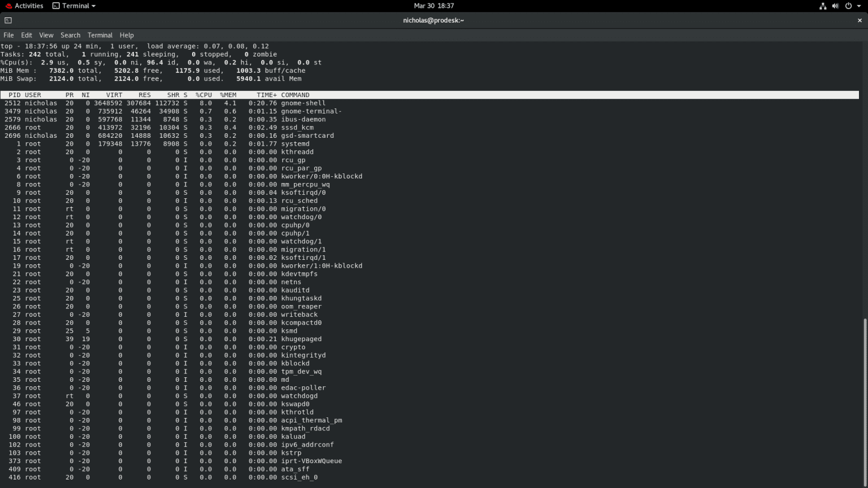Click the power icon in the top bar
Viewport: 868px width, 488px height.
pos(848,6)
